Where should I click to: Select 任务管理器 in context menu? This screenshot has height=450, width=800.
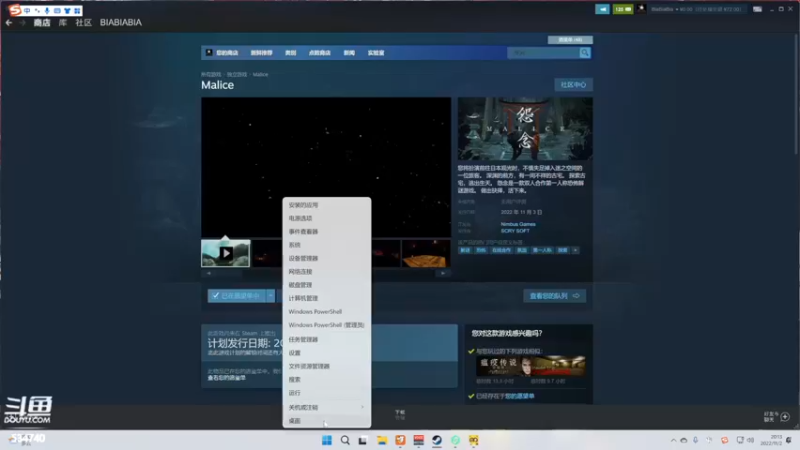327,339
